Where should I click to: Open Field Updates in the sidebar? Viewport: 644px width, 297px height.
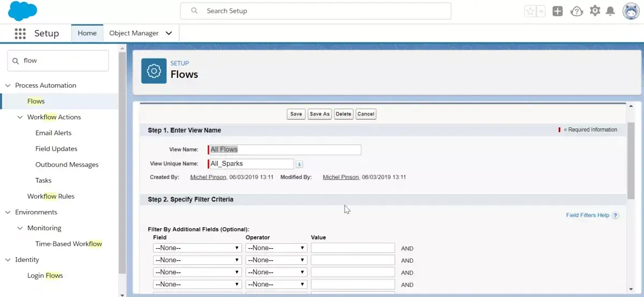56,149
